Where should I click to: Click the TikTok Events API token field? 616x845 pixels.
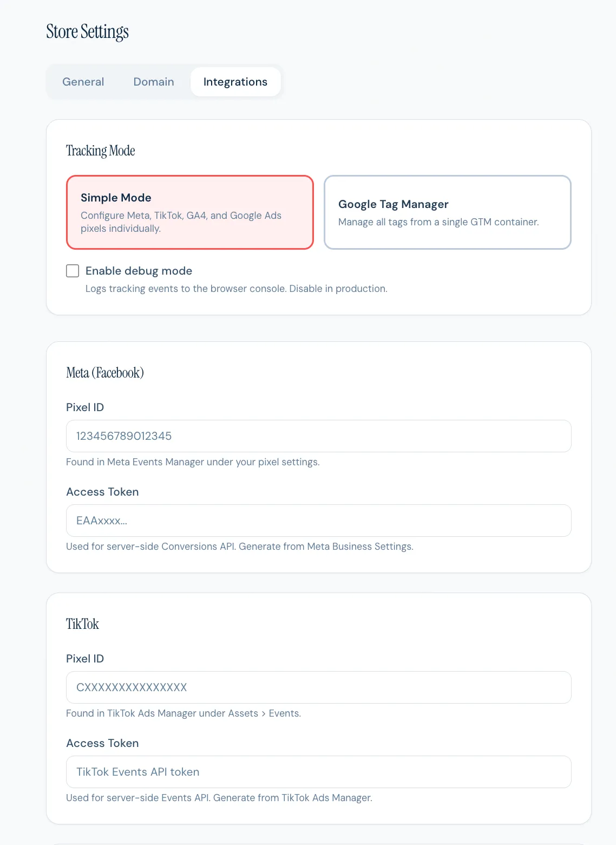point(318,772)
